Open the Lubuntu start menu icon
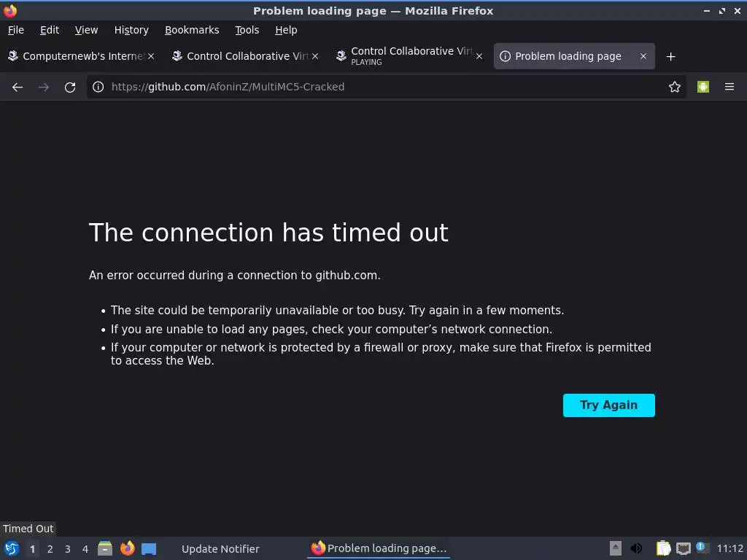Viewport: 747px width, 560px height. tap(12, 548)
